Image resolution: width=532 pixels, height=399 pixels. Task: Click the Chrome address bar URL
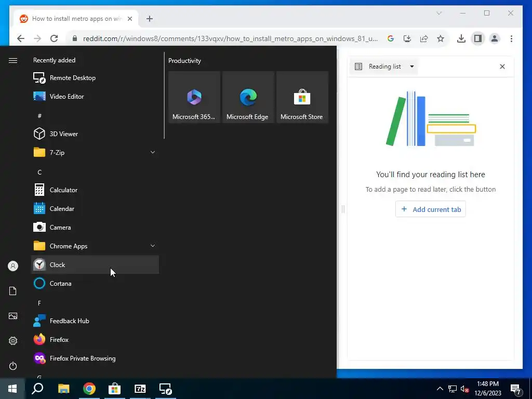coord(230,38)
